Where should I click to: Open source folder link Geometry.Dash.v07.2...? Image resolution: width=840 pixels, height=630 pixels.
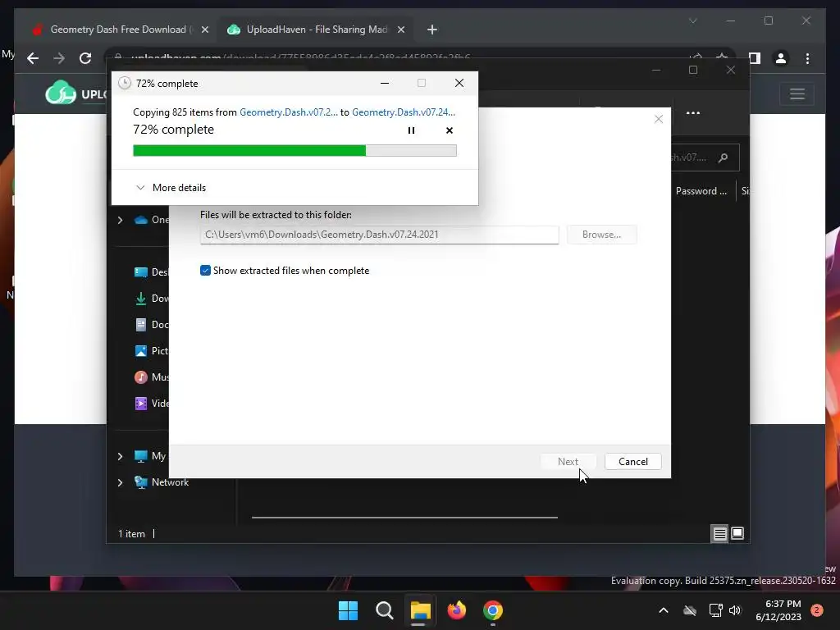pyautogui.click(x=288, y=112)
